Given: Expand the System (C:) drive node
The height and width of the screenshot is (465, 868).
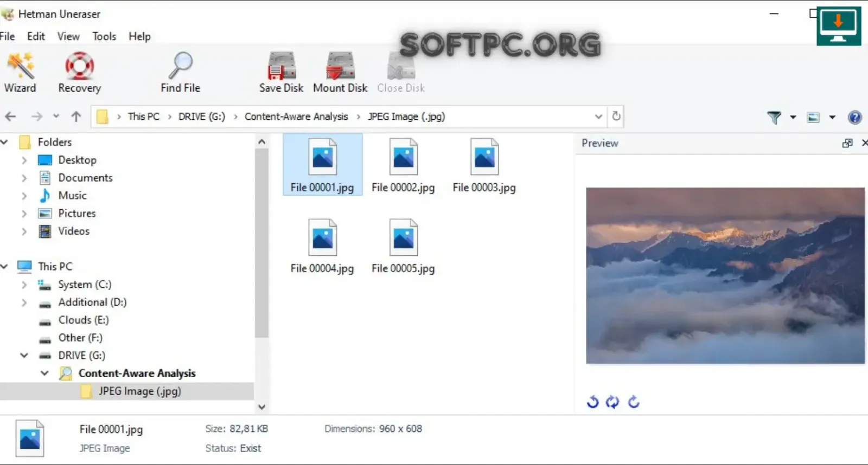Looking at the screenshot, I should pos(24,285).
